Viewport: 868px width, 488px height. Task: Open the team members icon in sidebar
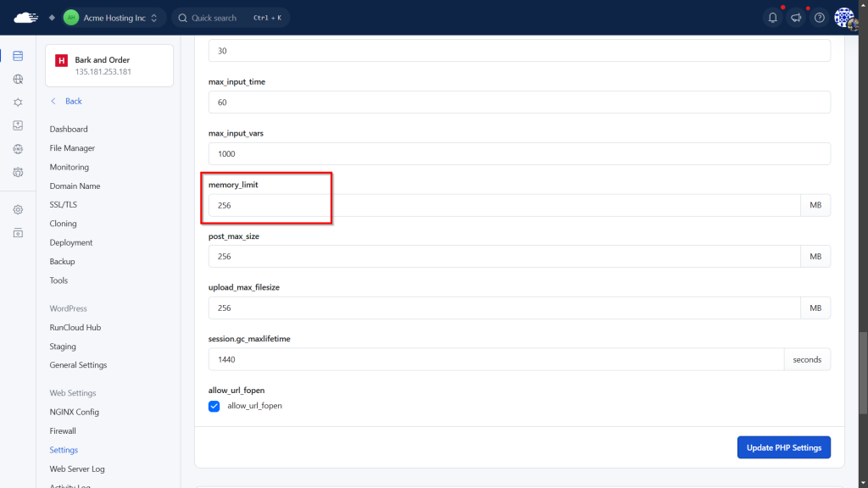[x=18, y=172]
